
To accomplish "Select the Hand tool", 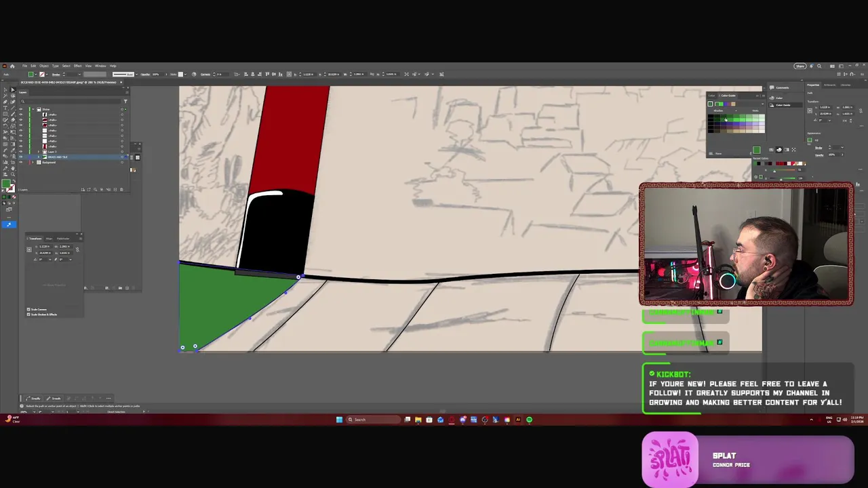I will click(x=13, y=168).
